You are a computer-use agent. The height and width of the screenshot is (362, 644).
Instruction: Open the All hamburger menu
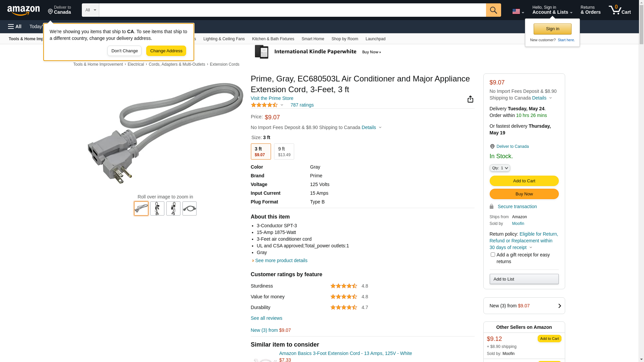(x=15, y=26)
